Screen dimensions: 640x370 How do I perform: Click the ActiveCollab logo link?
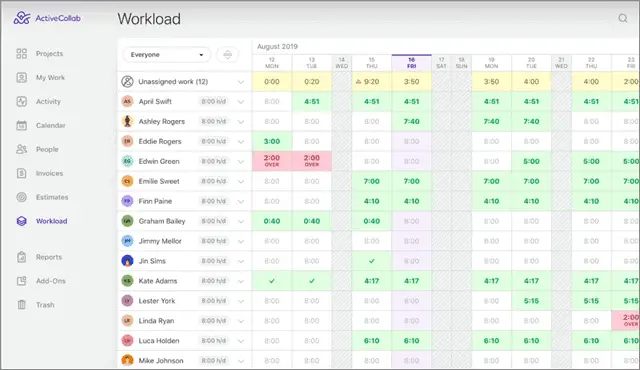[47, 18]
